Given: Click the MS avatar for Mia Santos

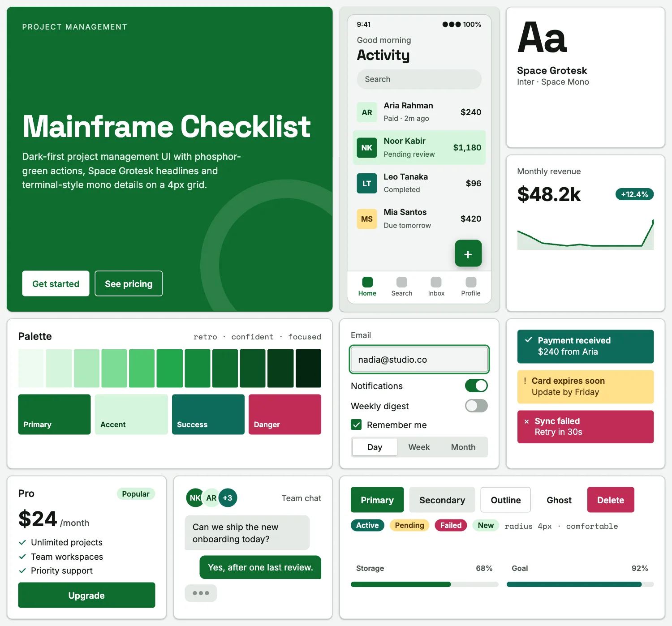Looking at the screenshot, I should [367, 219].
